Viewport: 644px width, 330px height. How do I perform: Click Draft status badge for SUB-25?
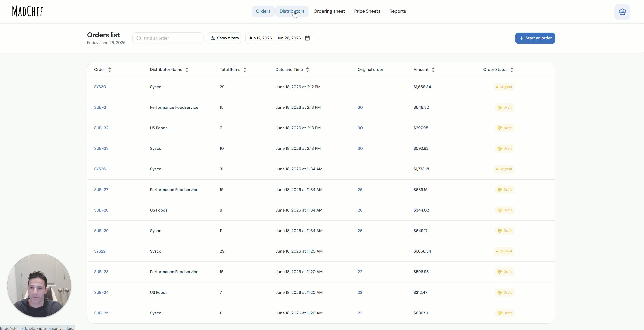pos(505,313)
